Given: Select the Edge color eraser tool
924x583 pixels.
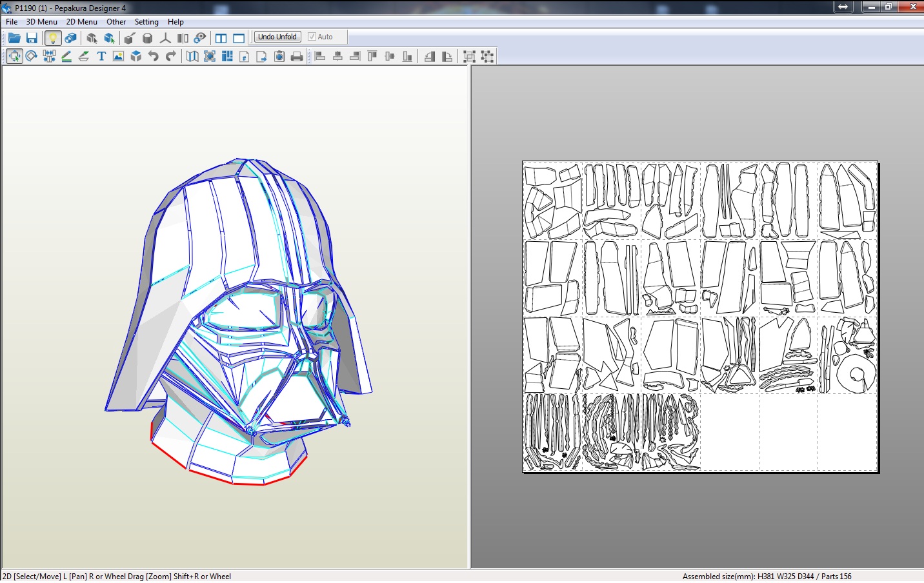Looking at the screenshot, I should tap(84, 56).
